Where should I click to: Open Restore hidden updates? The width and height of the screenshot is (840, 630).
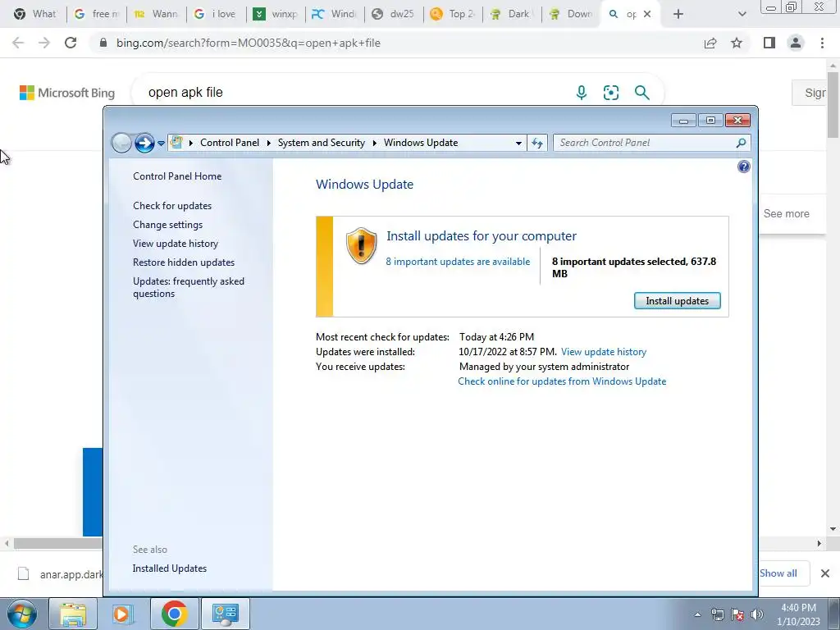tap(184, 262)
